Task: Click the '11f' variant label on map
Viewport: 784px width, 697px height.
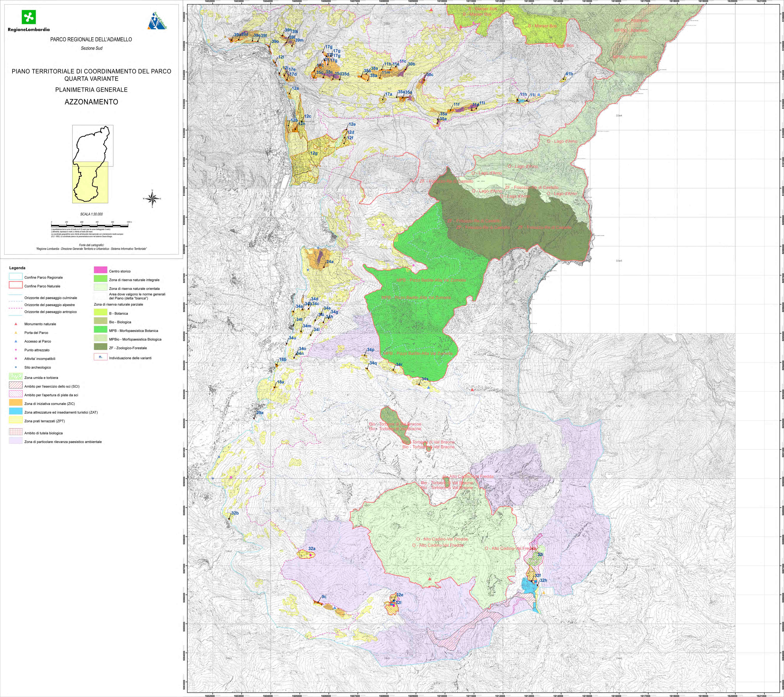Action: tap(456, 104)
